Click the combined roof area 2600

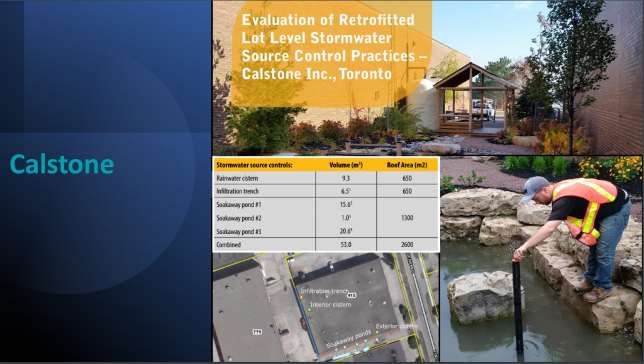[407, 245]
